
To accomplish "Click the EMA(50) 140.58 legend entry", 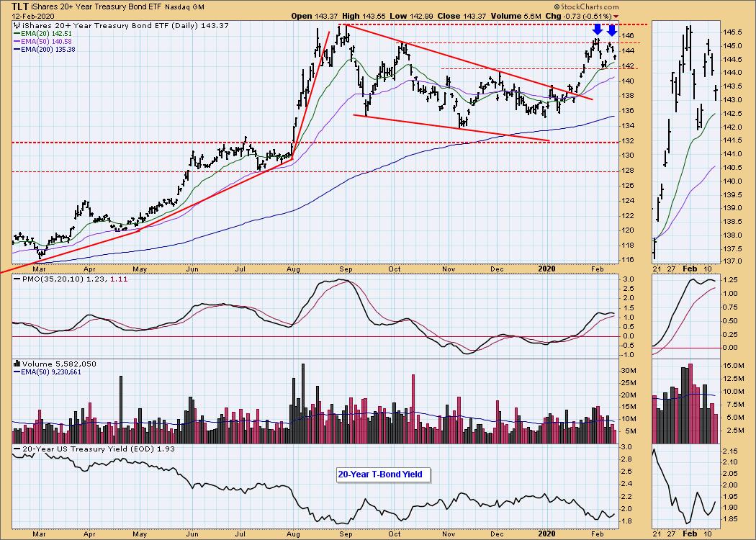I will click(x=46, y=42).
